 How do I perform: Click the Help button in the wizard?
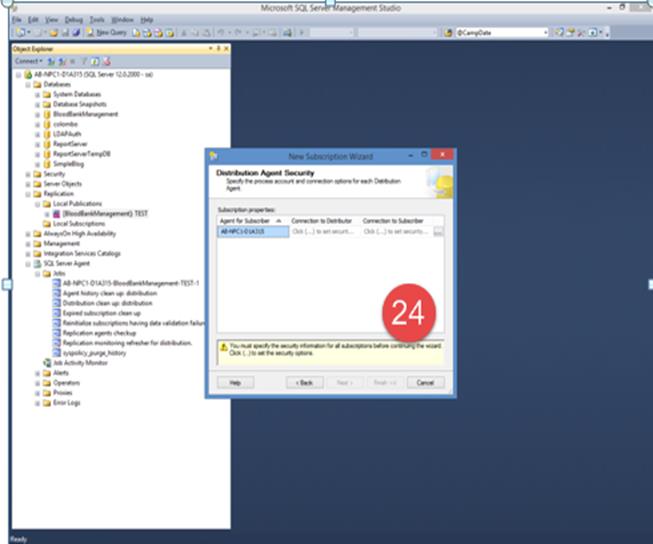click(x=235, y=382)
